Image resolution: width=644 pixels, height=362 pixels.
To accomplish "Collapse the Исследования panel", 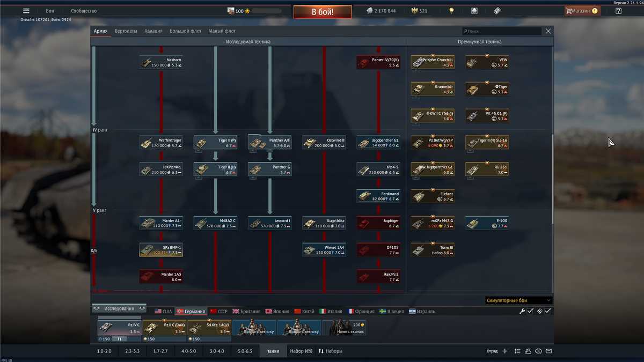I will 119,309.
